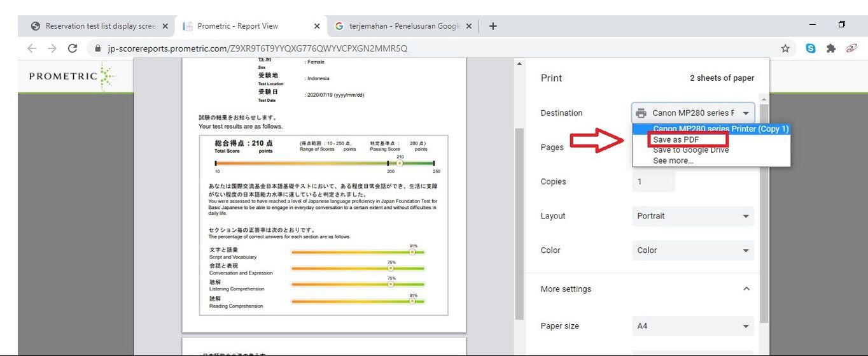
Task: Choose Save to Google Drive option
Action: 691,150
